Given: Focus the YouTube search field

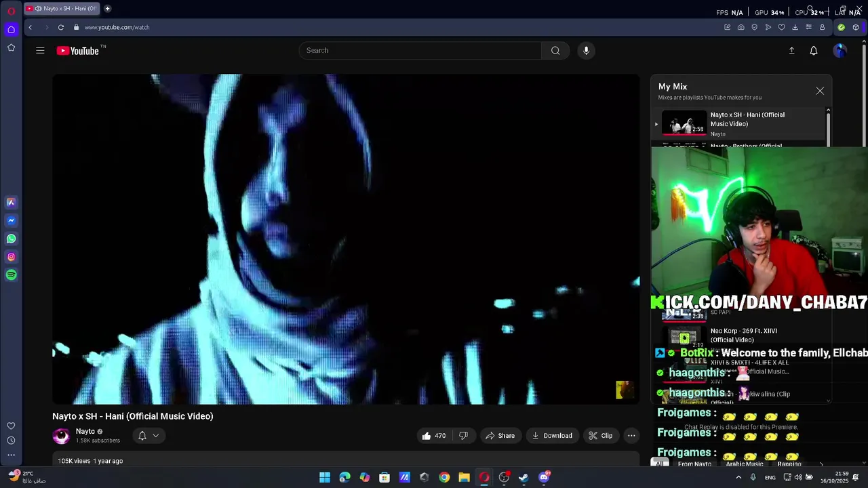Looking at the screenshot, I should pos(420,50).
